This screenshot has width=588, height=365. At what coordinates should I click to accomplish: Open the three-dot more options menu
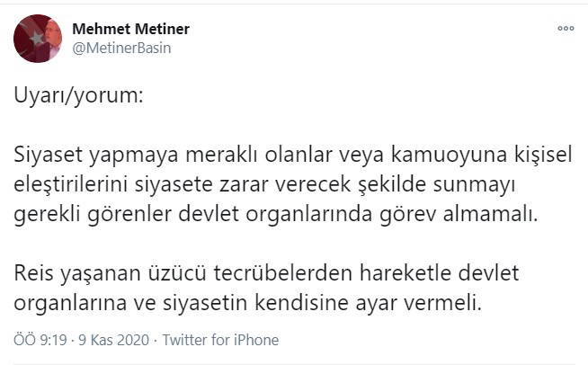pyautogui.click(x=566, y=29)
